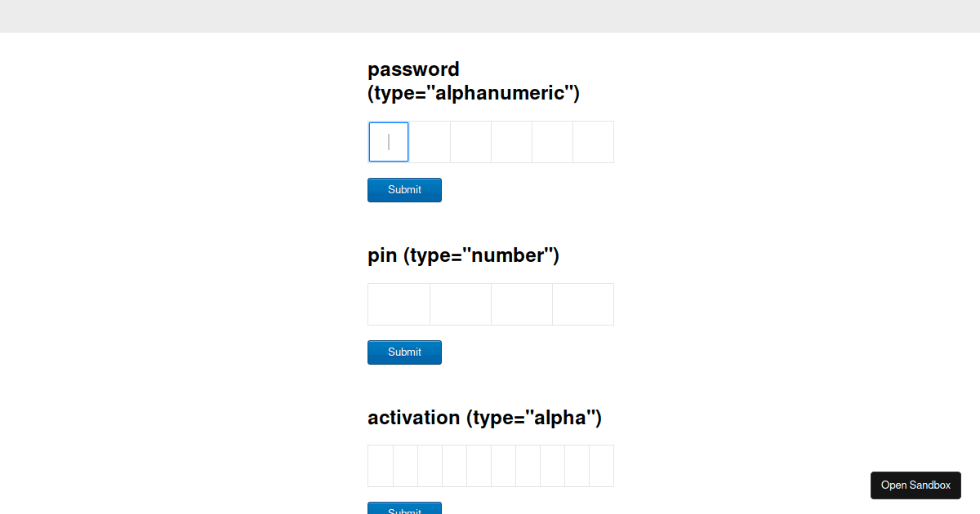
Task: Click the first password input cell
Action: (x=388, y=142)
